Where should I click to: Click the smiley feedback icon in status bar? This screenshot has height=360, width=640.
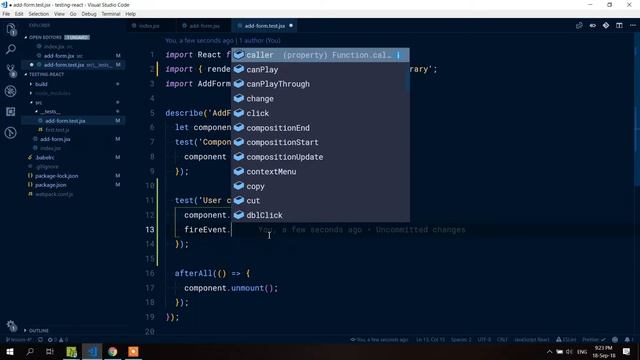615,340
